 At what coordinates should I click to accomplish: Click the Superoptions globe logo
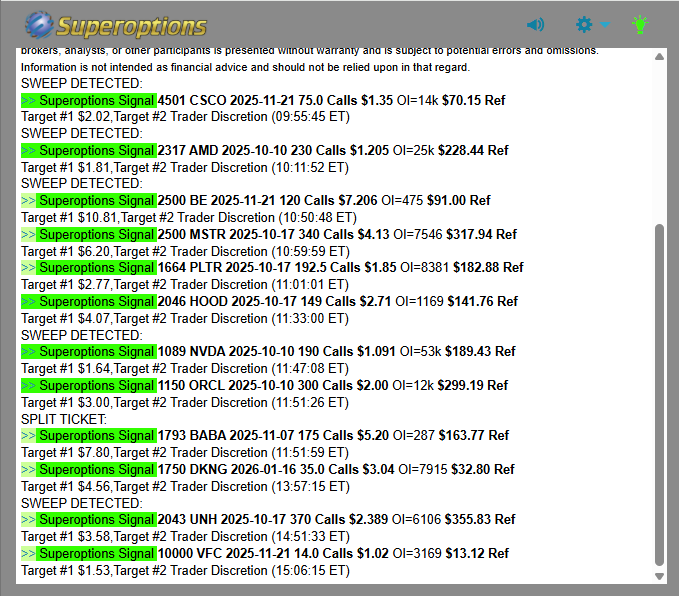pyautogui.click(x=40, y=24)
